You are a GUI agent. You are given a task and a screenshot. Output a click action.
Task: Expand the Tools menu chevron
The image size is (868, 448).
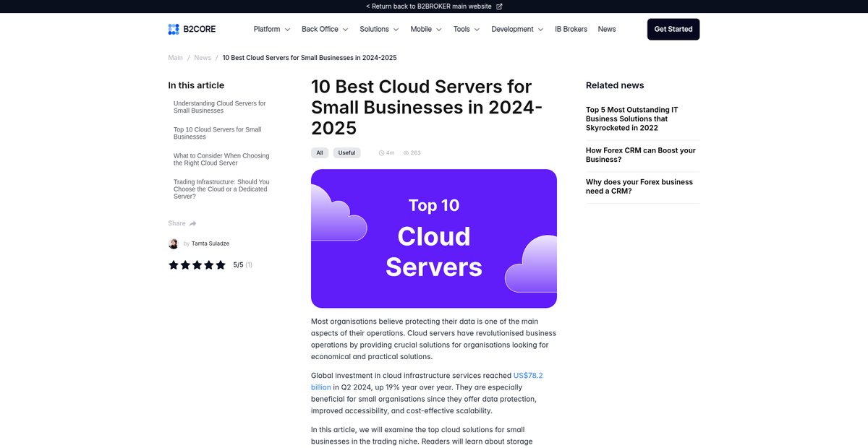477,30
